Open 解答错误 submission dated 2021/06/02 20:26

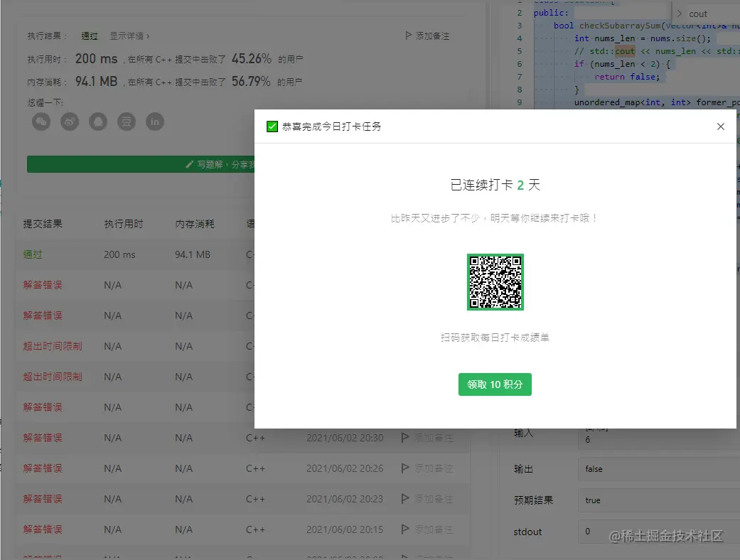[43, 468]
